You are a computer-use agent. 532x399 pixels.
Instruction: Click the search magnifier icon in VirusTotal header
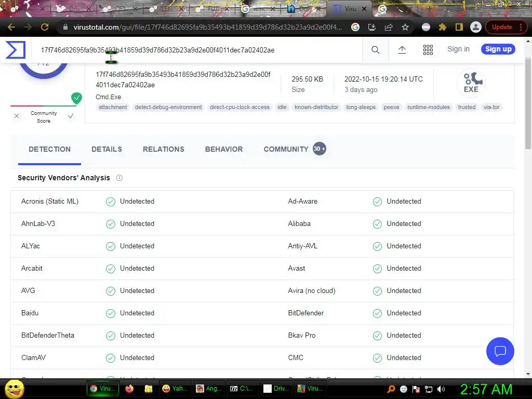[x=375, y=50]
